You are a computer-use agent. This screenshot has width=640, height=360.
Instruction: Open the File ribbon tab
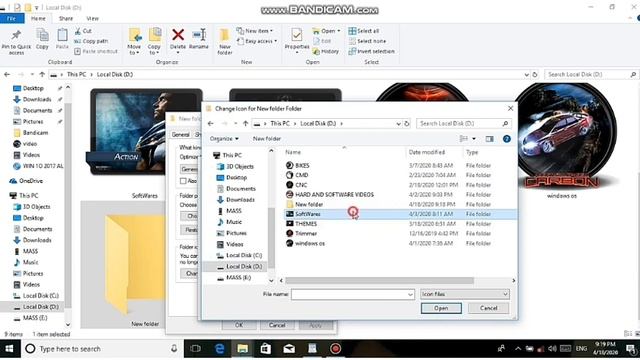(x=11, y=18)
